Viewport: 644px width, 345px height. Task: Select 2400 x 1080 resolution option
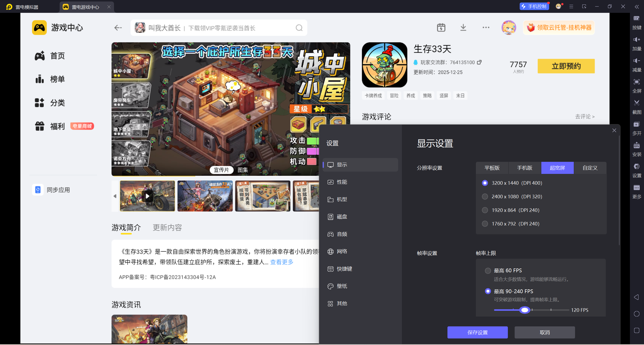pos(485,197)
